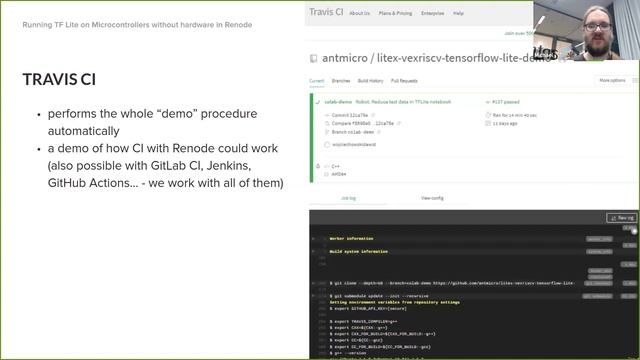Open the colab-demo branch link
640x360 pixels.
coord(338,102)
